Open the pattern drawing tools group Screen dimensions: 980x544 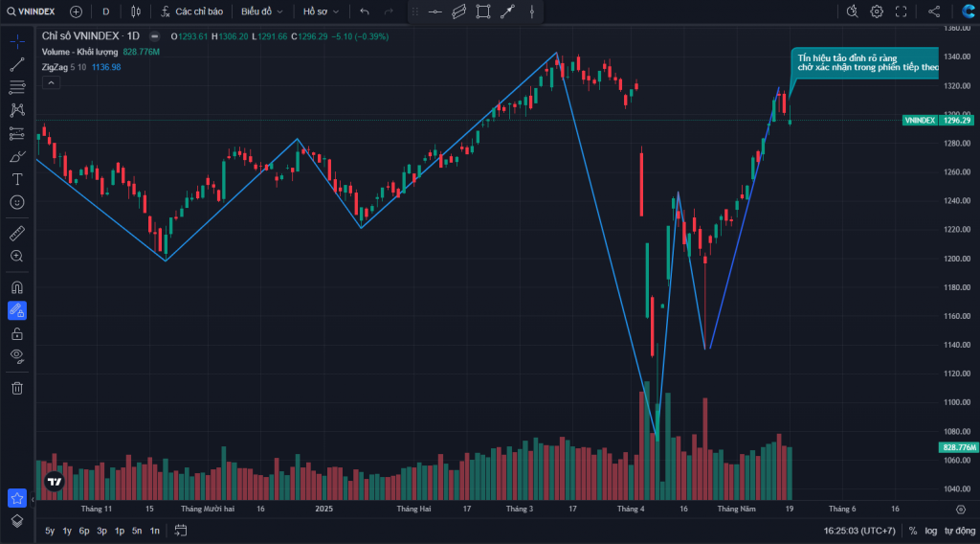coord(17,110)
